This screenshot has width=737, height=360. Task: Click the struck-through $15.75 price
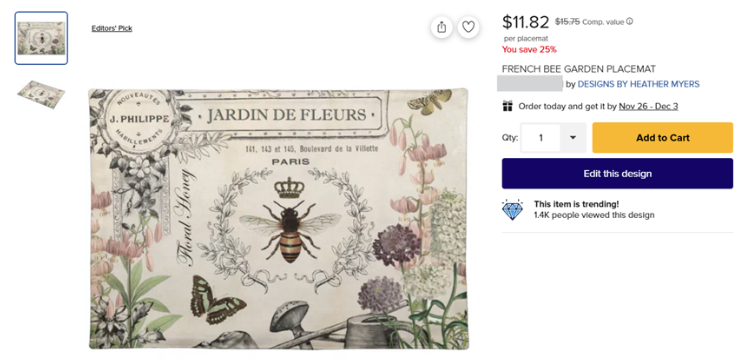(x=567, y=21)
